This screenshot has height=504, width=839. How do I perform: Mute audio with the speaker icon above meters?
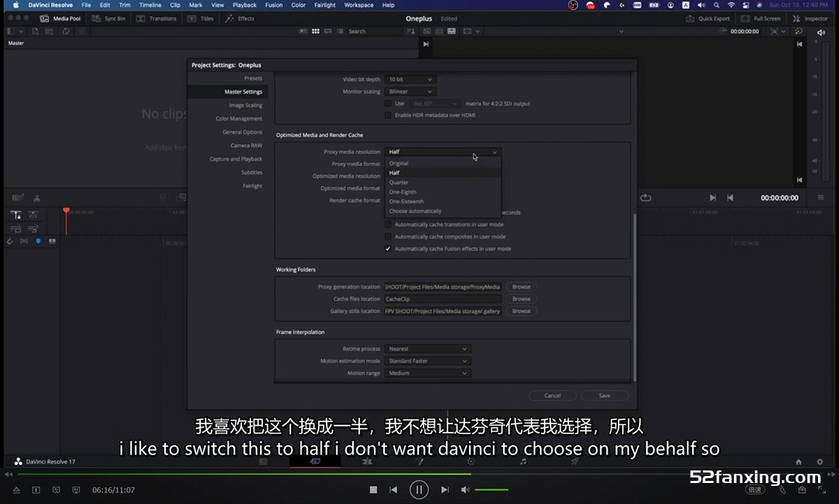pyautogui.click(x=822, y=32)
